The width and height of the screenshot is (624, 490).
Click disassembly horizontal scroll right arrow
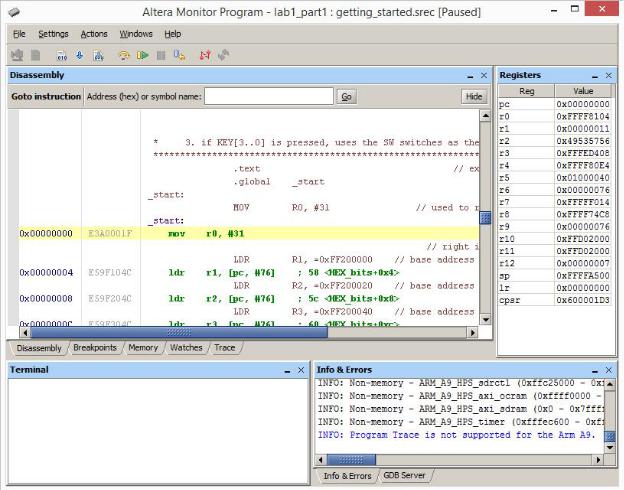click(x=472, y=332)
